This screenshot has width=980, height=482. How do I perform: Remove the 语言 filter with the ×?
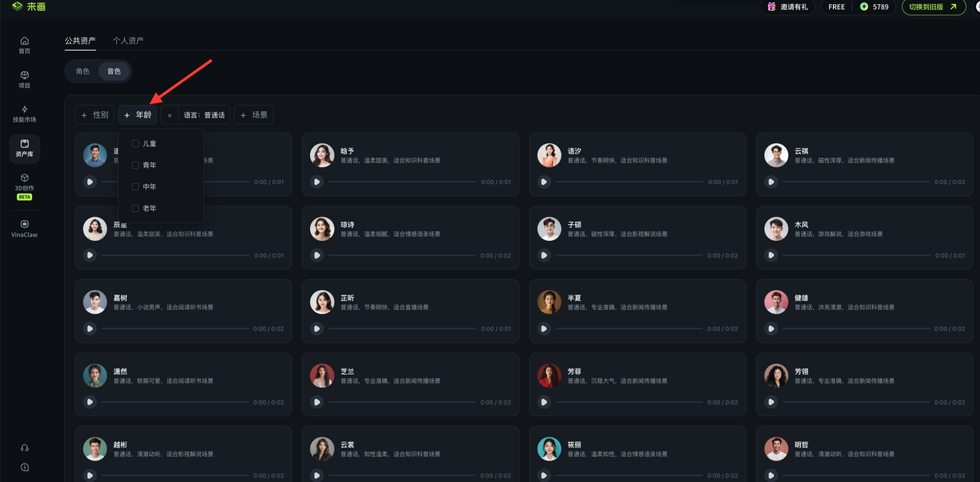[x=169, y=116]
